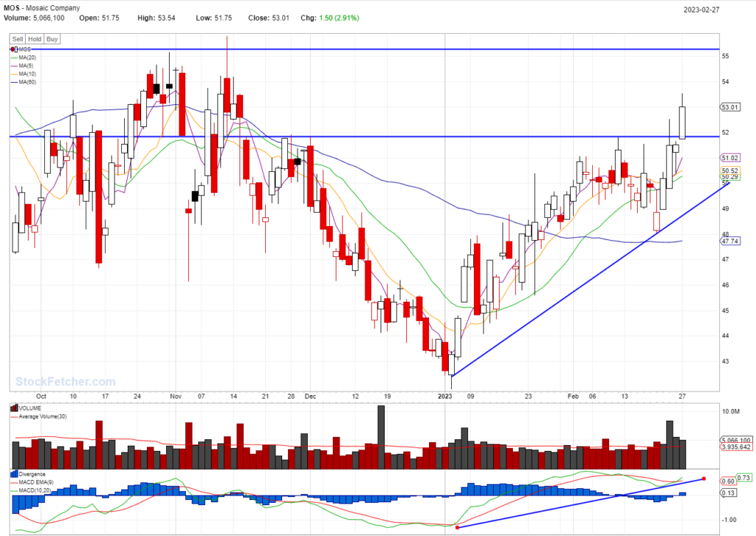756x536 pixels.
Task: Click the 50.29 MA(20) price tag
Action: (x=730, y=177)
